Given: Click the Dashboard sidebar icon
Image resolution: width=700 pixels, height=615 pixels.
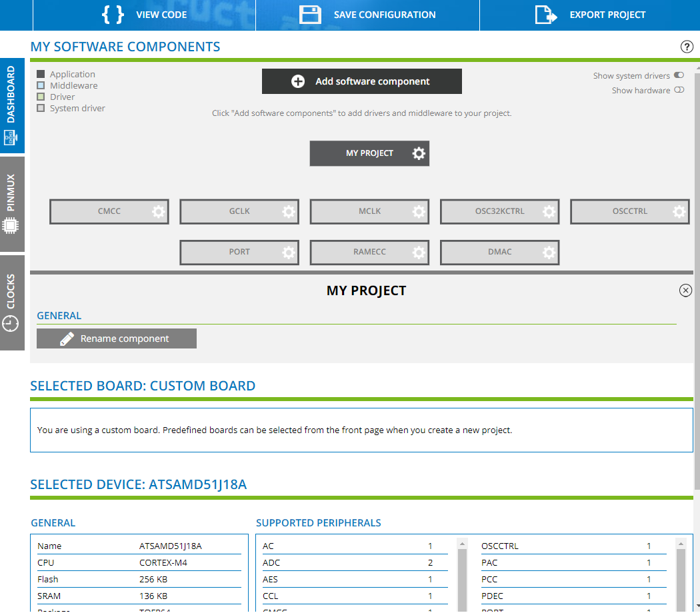Looking at the screenshot, I should pyautogui.click(x=11, y=137).
